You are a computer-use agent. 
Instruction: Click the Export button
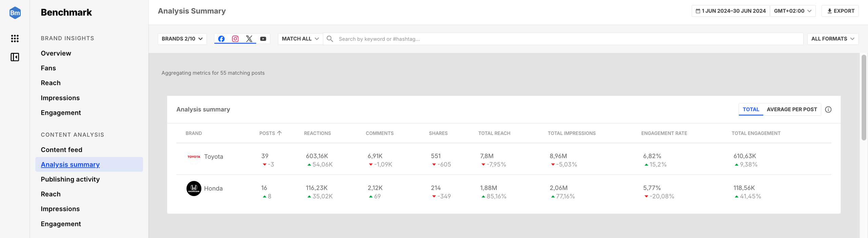[840, 11]
